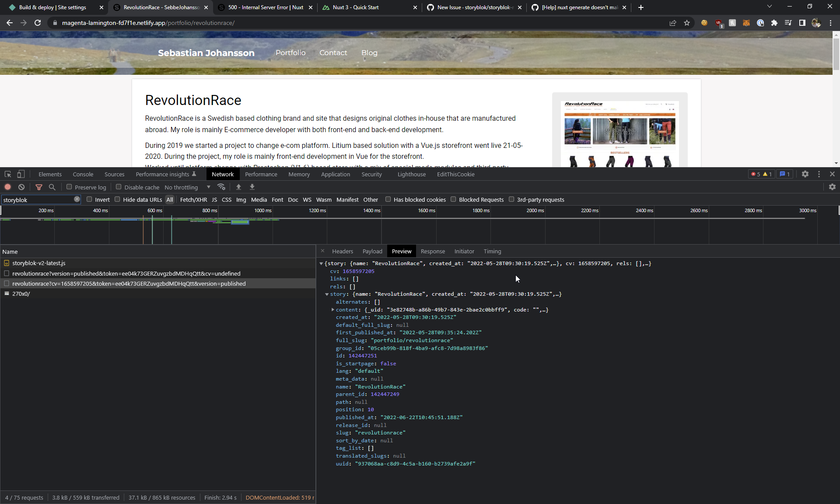Open network conditions settings
The image size is (840, 504).
click(x=222, y=187)
